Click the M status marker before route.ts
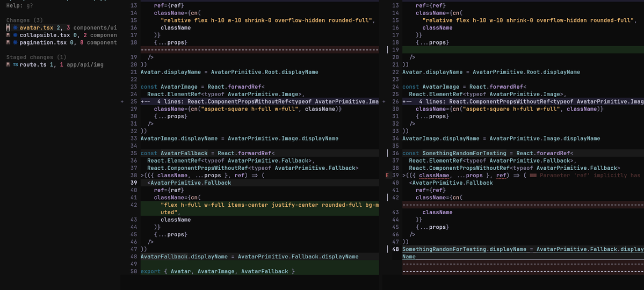644x290 pixels. [8, 64]
